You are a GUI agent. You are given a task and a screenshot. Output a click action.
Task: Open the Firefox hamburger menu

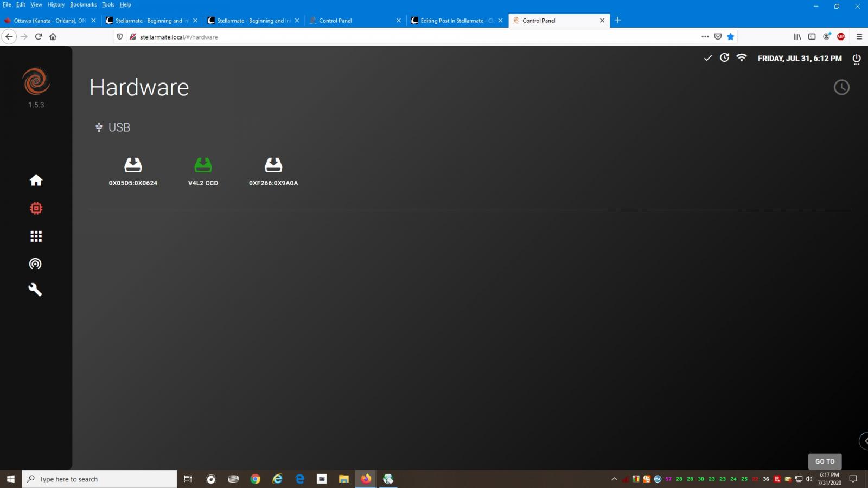click(x=859, y=37)
